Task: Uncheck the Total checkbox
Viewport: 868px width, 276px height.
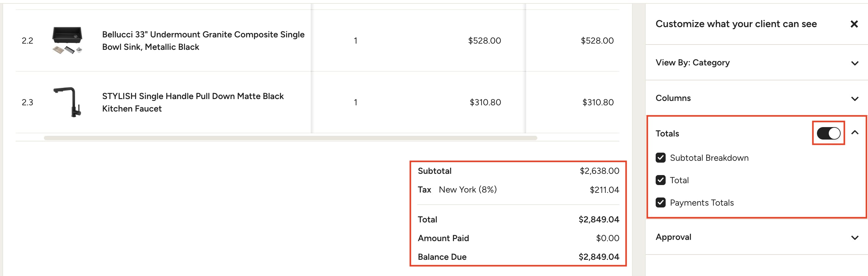Action: [x=660, y=180]
